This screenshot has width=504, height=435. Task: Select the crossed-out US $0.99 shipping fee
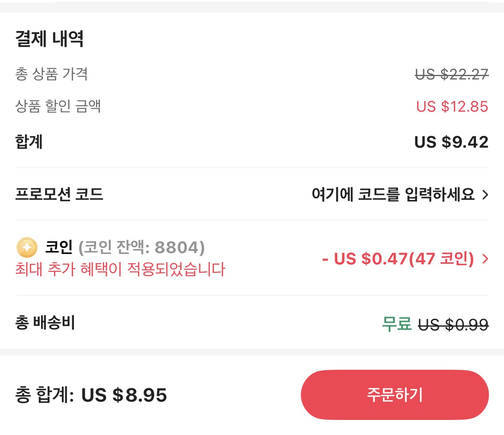(453, 324)
